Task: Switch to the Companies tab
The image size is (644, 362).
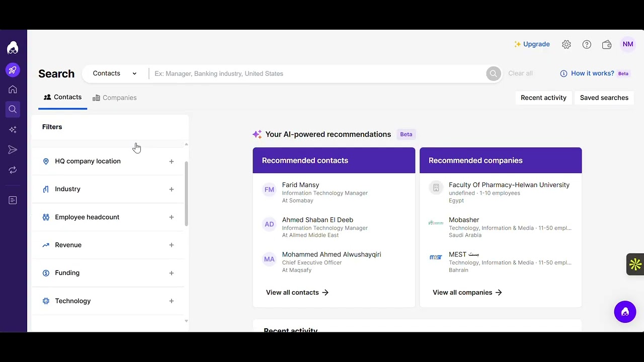Action: point(115,98)
